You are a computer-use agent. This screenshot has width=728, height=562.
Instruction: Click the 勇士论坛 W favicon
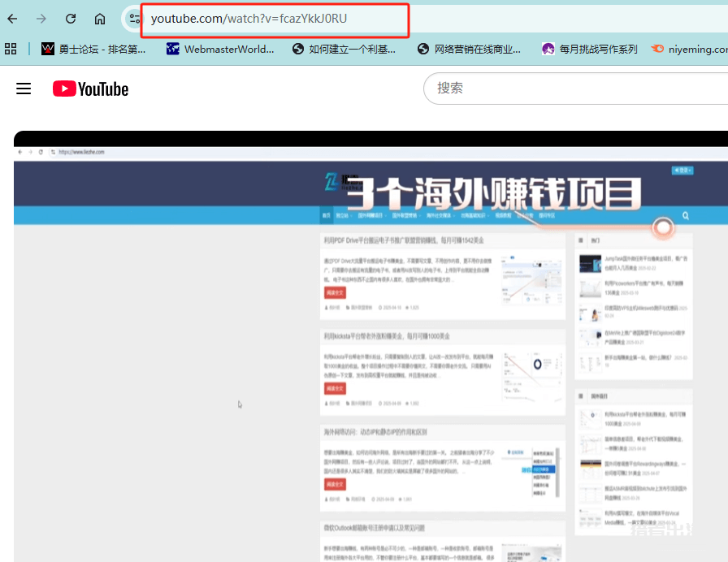(47, 49)
